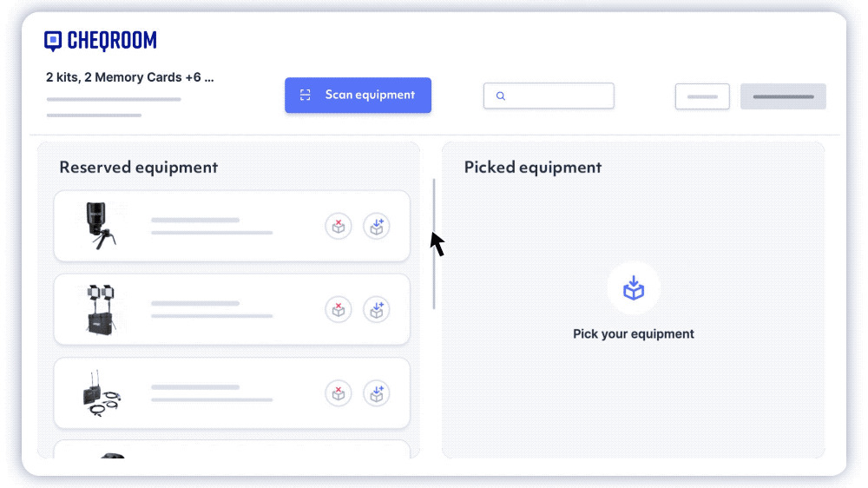This screenshot has width=868, height=488.
Task: Pick the wireless transmitter kit item
Action: click(x=377, y=393)
